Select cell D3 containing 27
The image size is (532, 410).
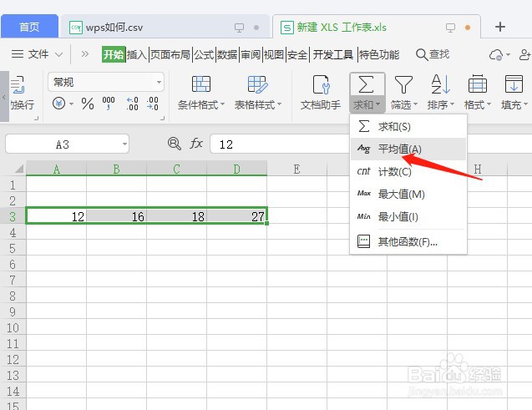(x=237, y=216)
